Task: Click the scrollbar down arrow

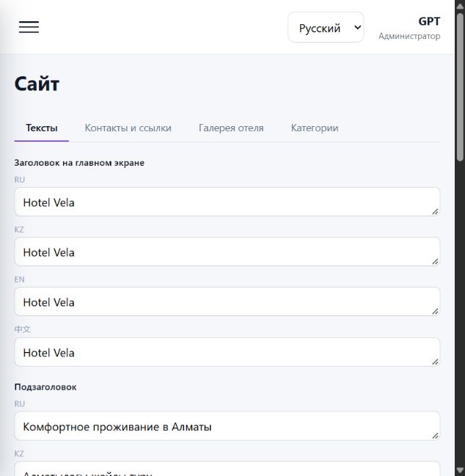Action: (460, 470)
